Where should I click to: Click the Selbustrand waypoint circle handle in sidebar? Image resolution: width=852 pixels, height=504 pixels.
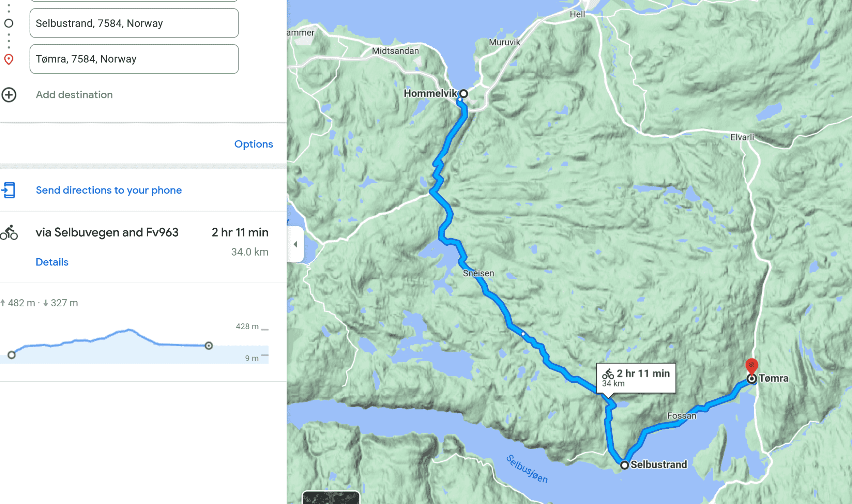pos(9,23)
